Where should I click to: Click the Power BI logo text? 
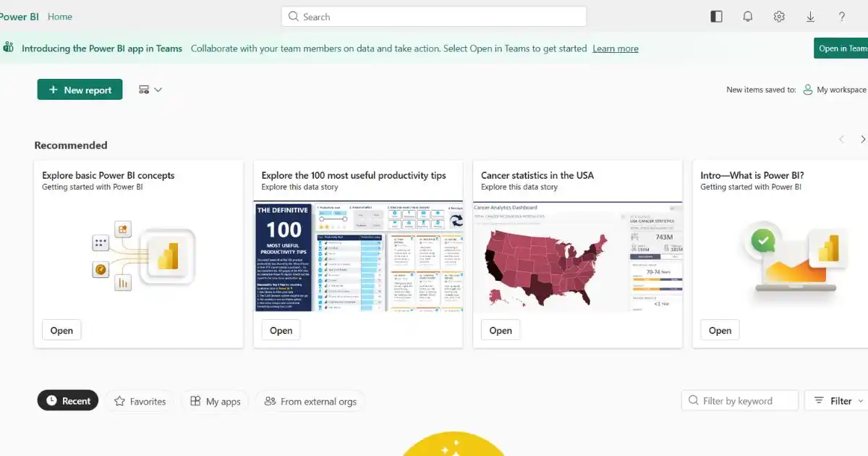[19, 17]
